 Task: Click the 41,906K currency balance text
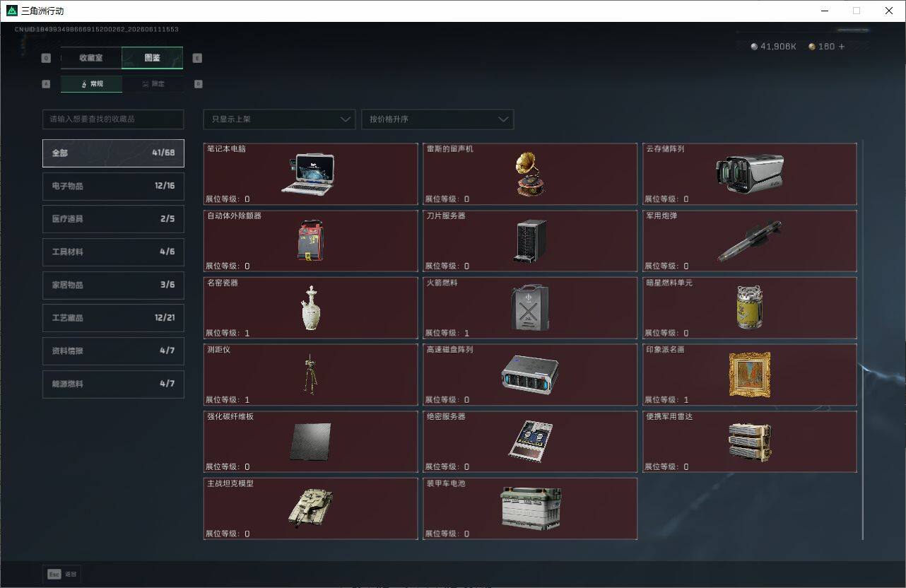779,47
